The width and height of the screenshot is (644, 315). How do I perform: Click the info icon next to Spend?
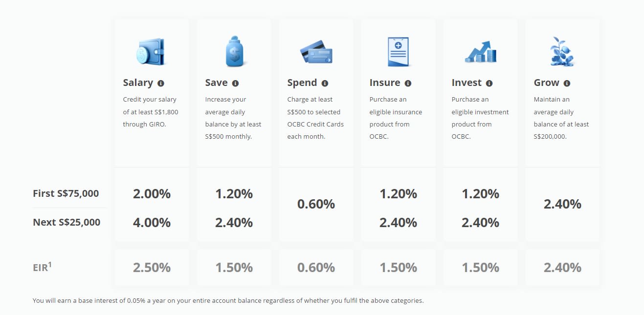[325, 84]
